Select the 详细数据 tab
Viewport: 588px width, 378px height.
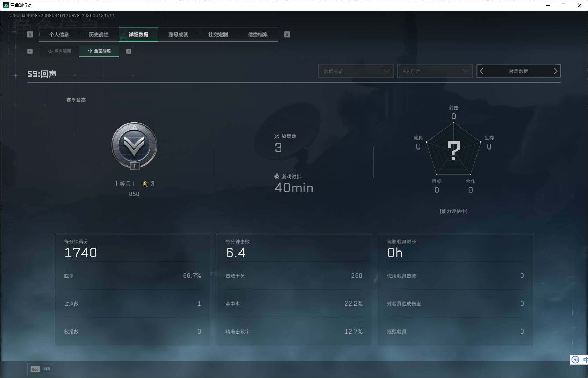tap(138, 35)
